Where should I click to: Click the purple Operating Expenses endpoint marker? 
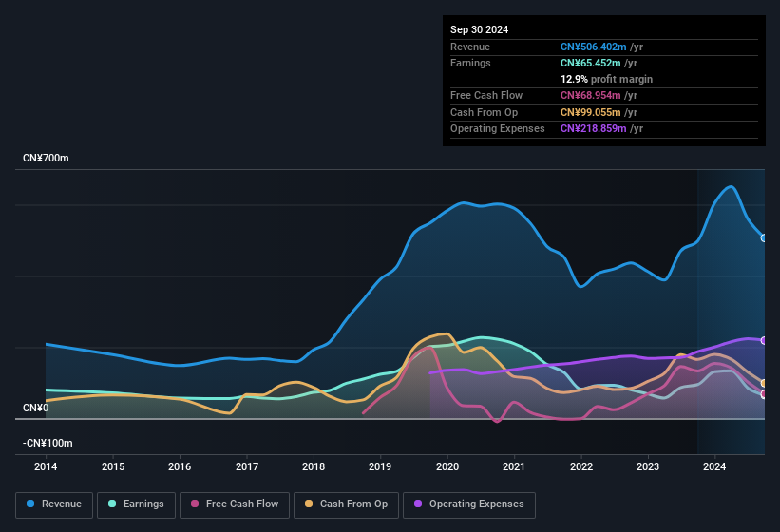coord(764,341)
